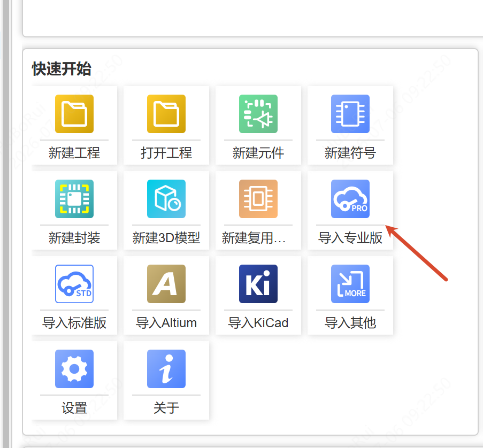Click the 导入标准版 label text
The width and height of the screenshot is (483, 448).
pos(74,323)
